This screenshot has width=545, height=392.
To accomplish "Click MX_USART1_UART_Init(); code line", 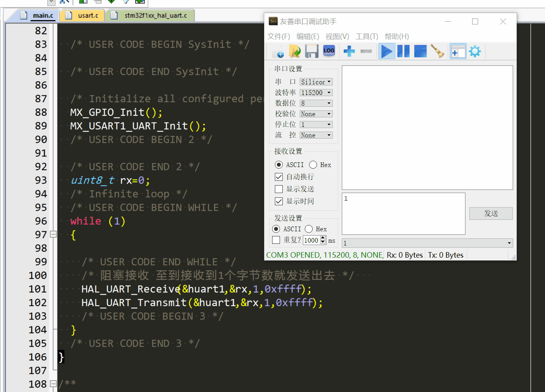I will point(138,126).
